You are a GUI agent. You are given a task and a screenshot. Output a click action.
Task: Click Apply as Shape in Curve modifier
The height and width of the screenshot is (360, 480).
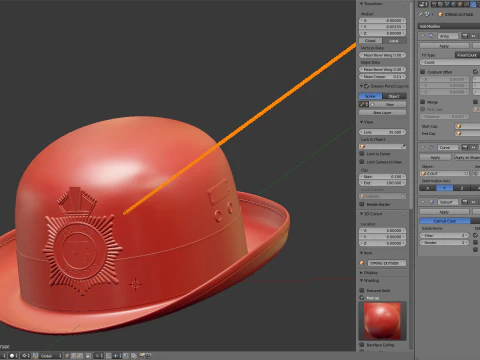(x=467, y=157)
